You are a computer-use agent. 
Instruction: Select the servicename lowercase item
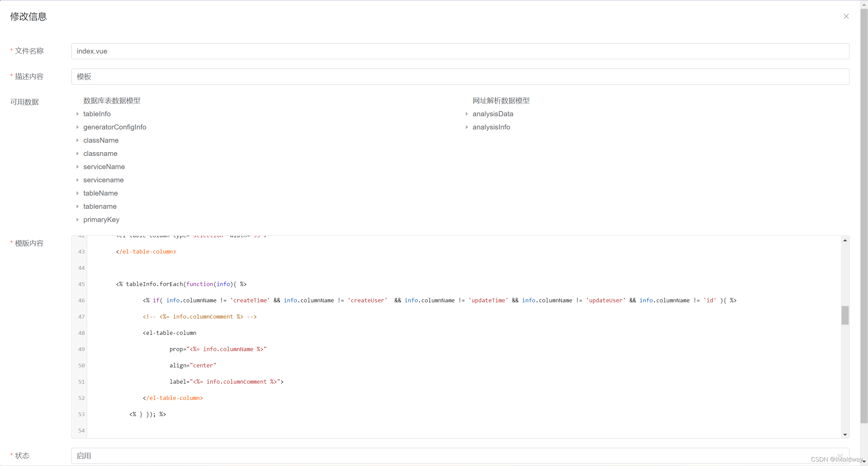pos(103,180)
